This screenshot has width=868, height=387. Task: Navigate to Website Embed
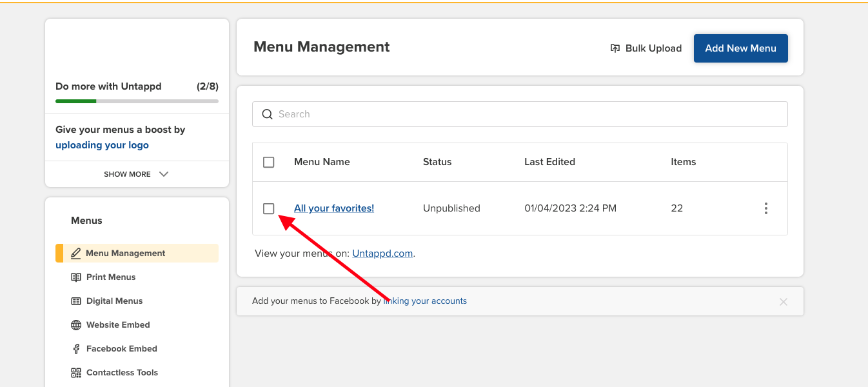tap(118, 325)
